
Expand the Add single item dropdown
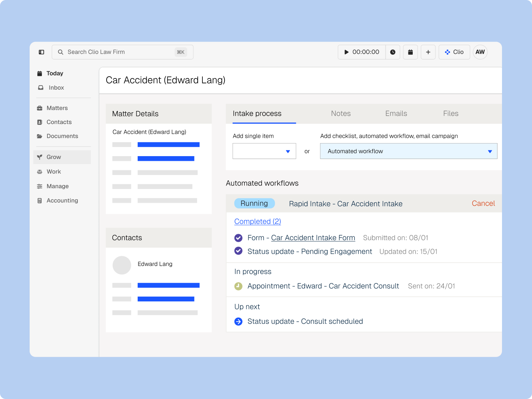point(264,151)
